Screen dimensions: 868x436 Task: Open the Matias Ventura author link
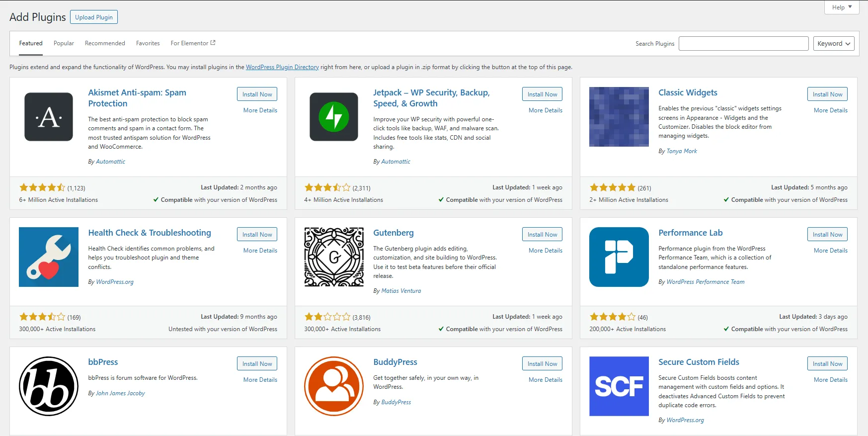401,291
